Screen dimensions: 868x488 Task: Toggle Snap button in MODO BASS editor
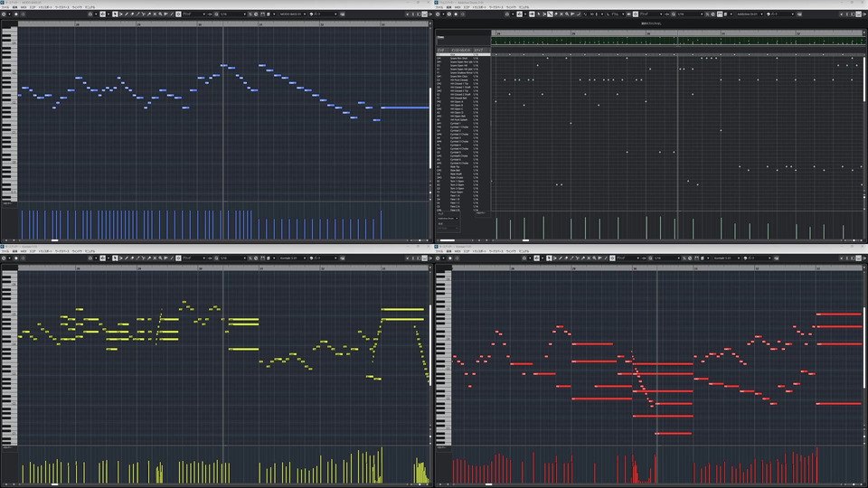pos(178,14)
